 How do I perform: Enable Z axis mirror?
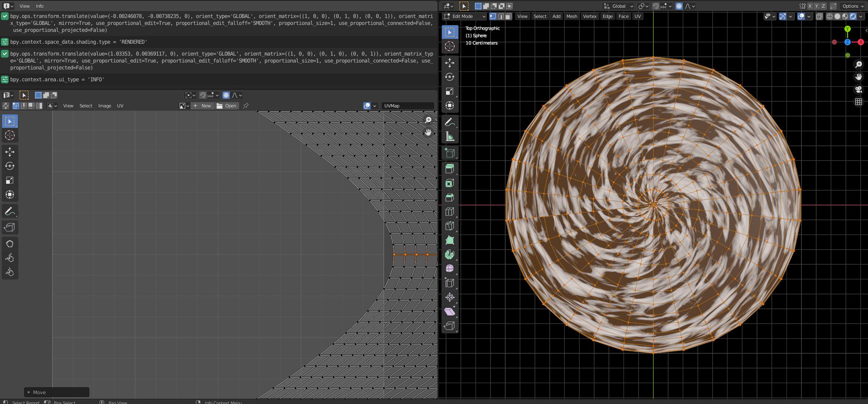coord(824,6)
